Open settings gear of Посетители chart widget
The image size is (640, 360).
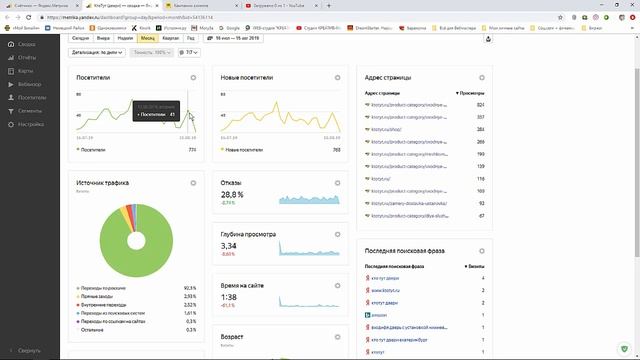click(193, 78)
